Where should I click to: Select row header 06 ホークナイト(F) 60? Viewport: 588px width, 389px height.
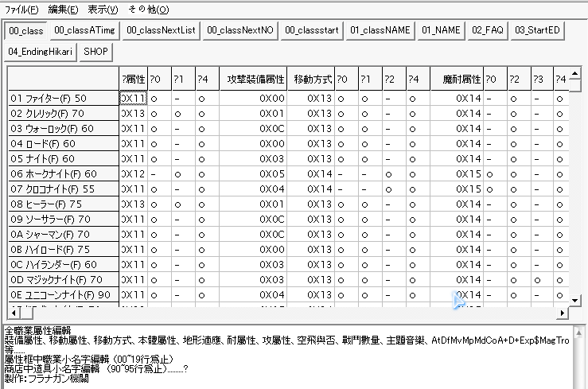pos(64,173)
